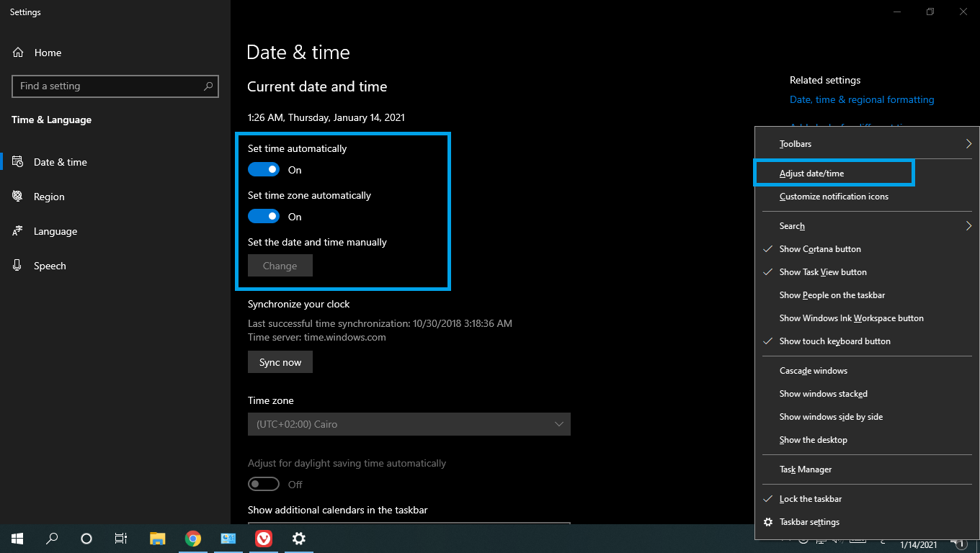Click the 'Related settings' heading

pos(825,80)
